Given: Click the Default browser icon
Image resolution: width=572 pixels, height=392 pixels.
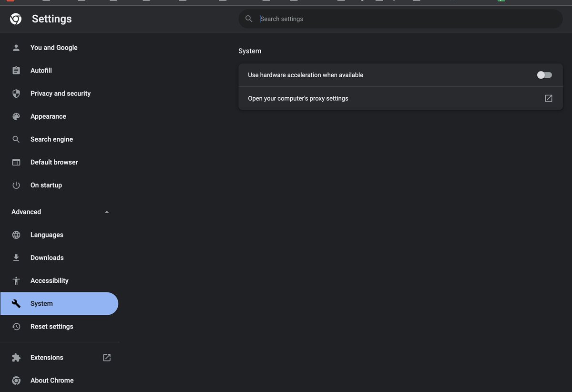Looking at the screenshot, I should tap(16, 162).
